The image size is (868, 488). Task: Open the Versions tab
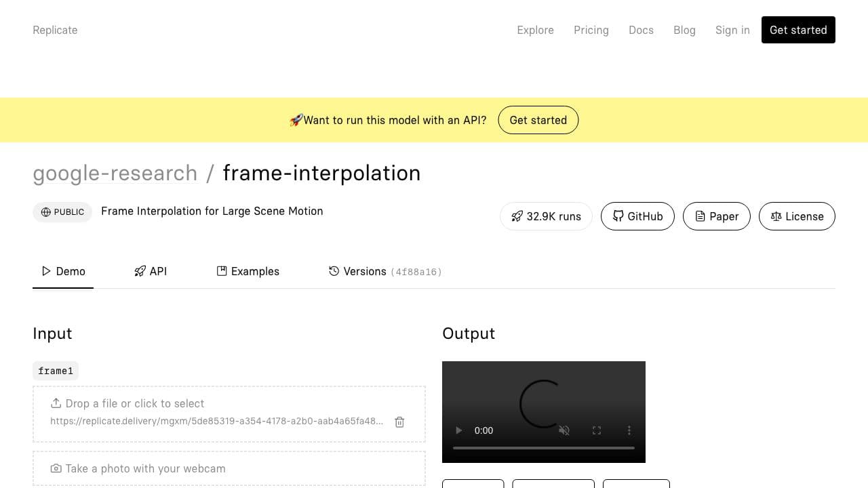click(x=385, y=271)
